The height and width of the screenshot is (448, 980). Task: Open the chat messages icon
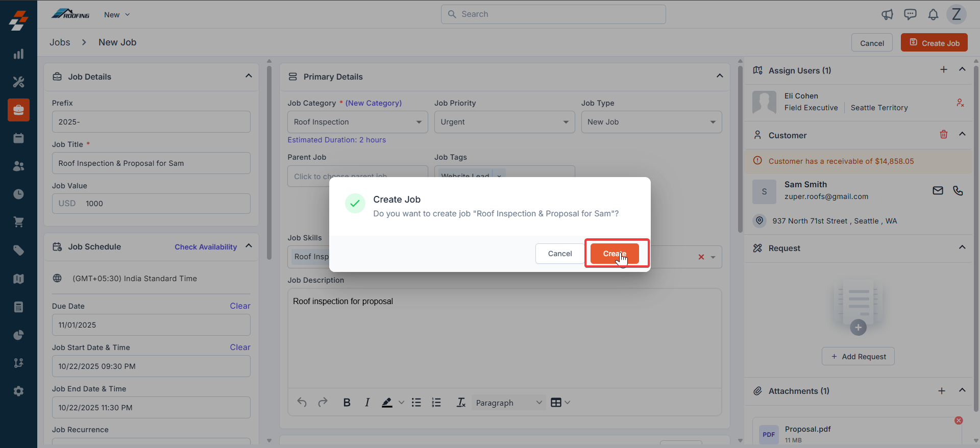(x=910, y=14)
